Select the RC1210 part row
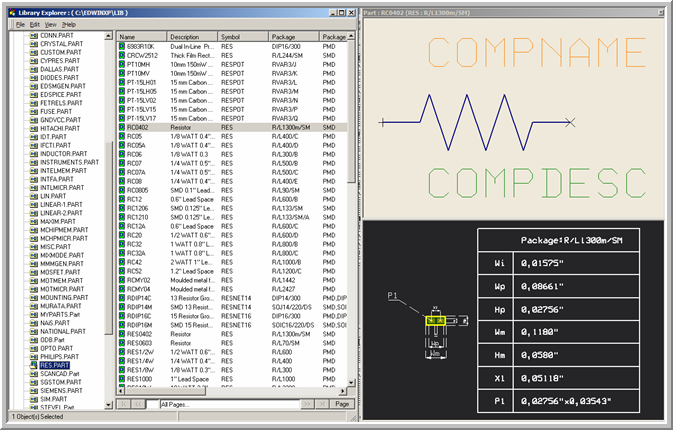 point(232,217)
